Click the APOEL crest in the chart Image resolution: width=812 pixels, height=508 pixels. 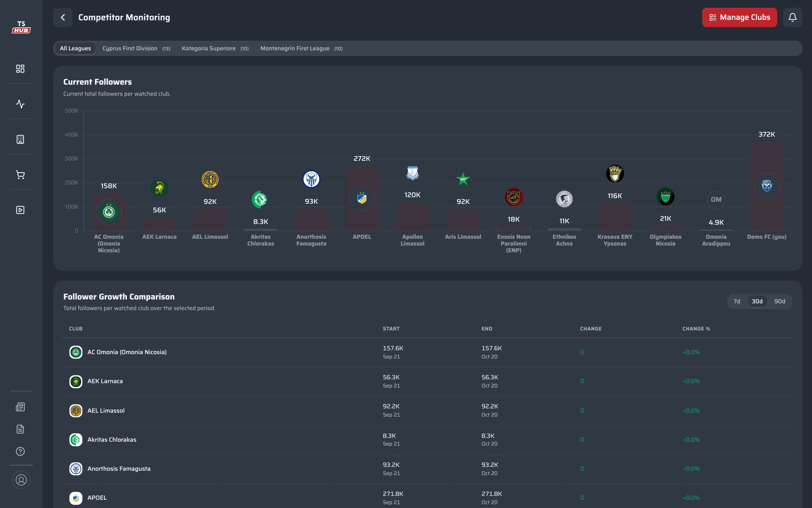pyautogui.click(x=362, y=198)
